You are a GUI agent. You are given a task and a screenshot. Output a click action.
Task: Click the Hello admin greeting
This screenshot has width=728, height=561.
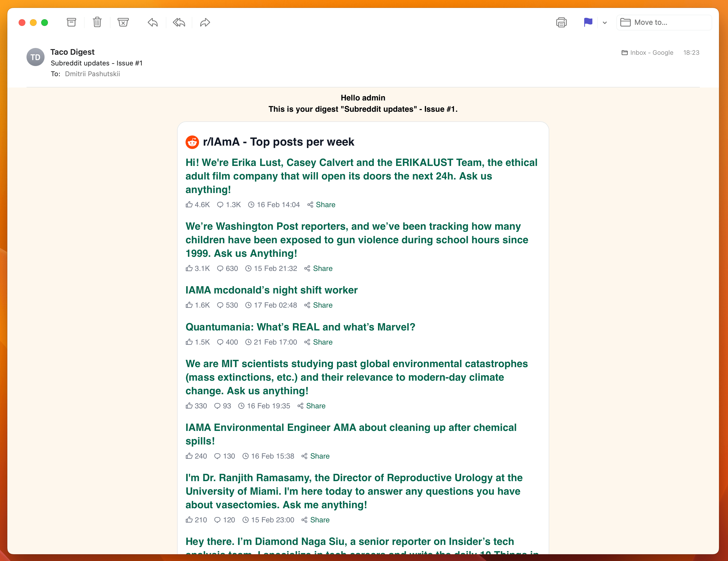pyautogui.click(x=363, y=98)
